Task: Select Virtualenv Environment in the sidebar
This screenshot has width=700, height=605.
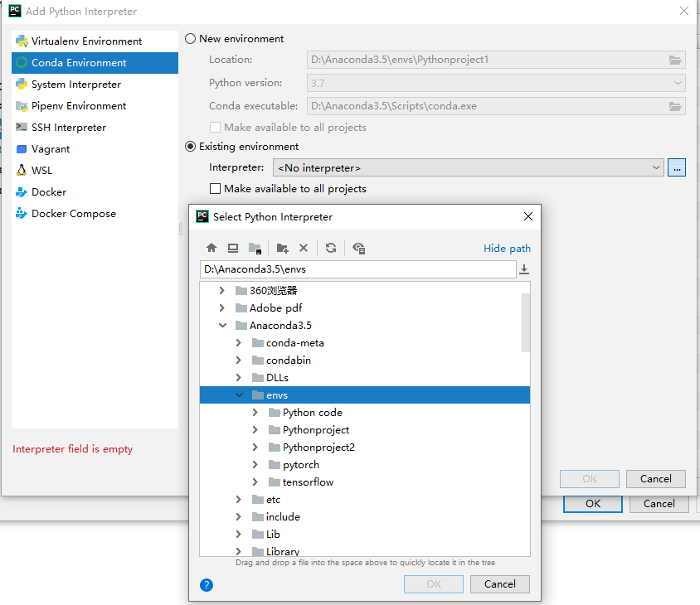Action: [x=95, y=41]
